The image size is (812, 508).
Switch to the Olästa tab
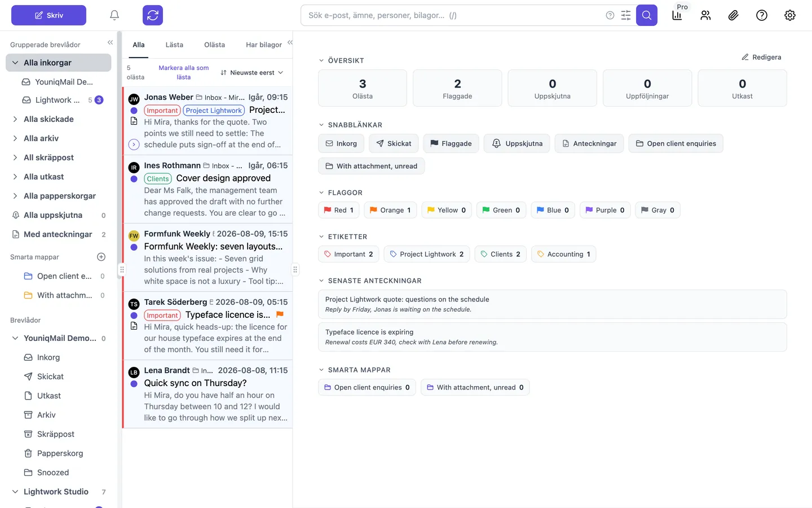pyautogui.click(x=214, y=45)
